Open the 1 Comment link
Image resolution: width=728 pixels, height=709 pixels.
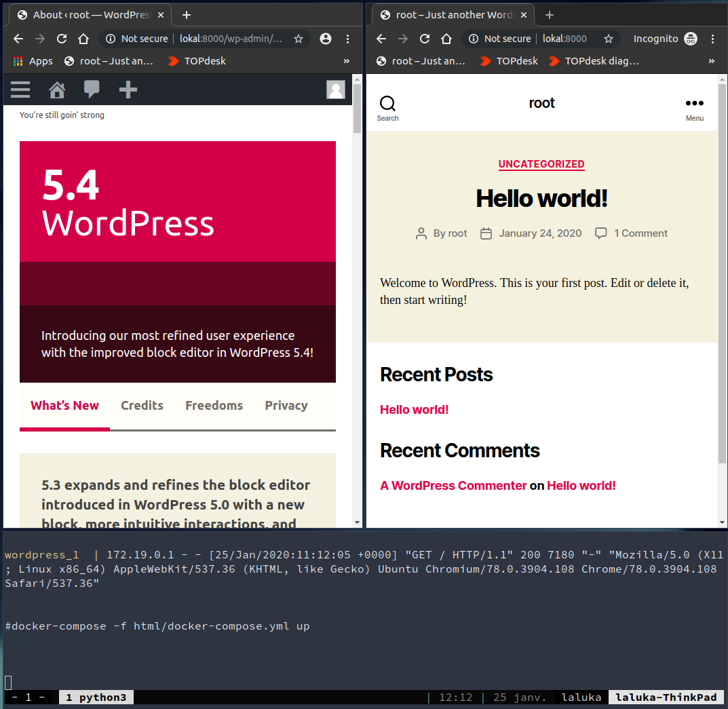(640, 233)
